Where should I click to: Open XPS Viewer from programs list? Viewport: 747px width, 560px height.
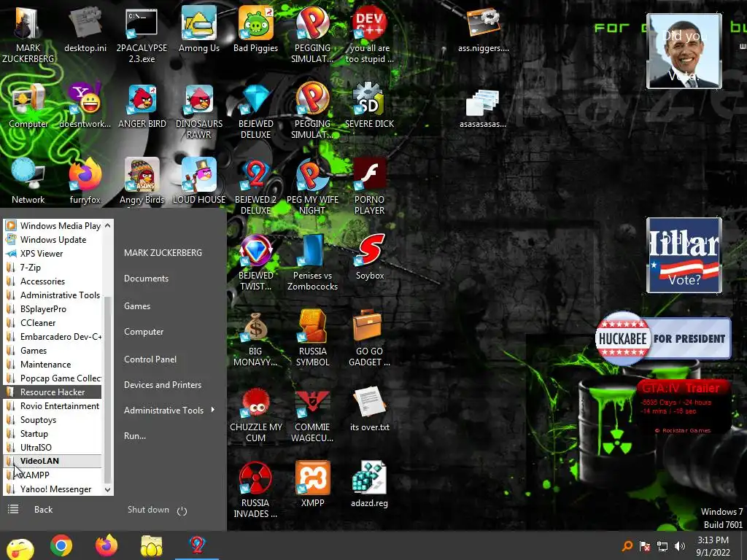pos(53,254)
